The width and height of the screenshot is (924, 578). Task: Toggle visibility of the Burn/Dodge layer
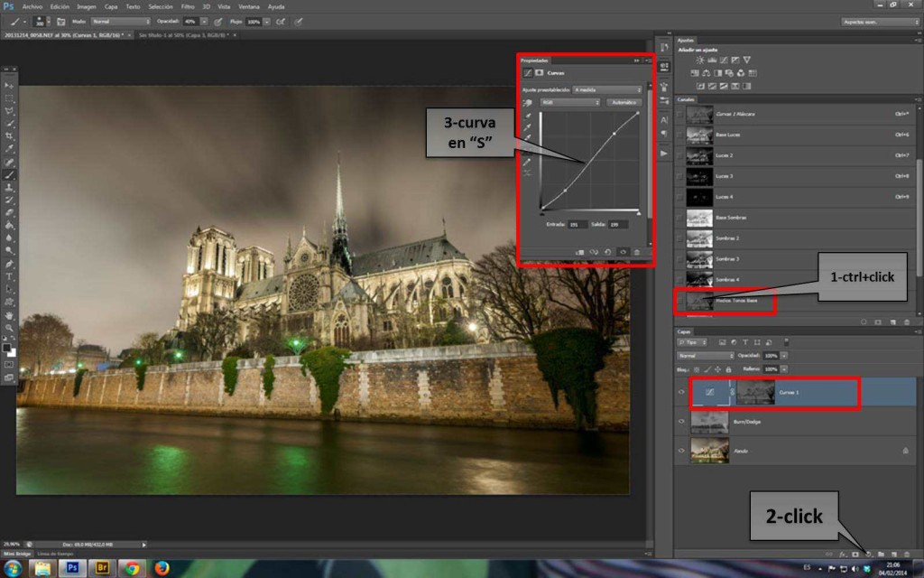(681, 421)
